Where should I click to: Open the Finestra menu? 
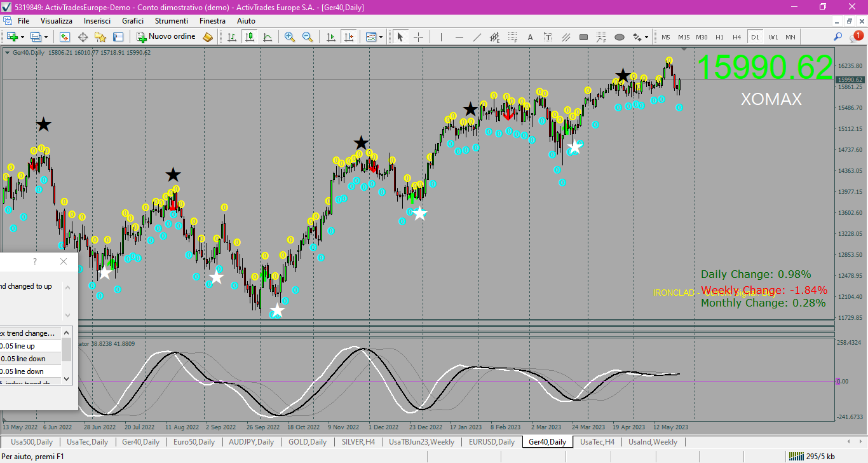[212, 21]
